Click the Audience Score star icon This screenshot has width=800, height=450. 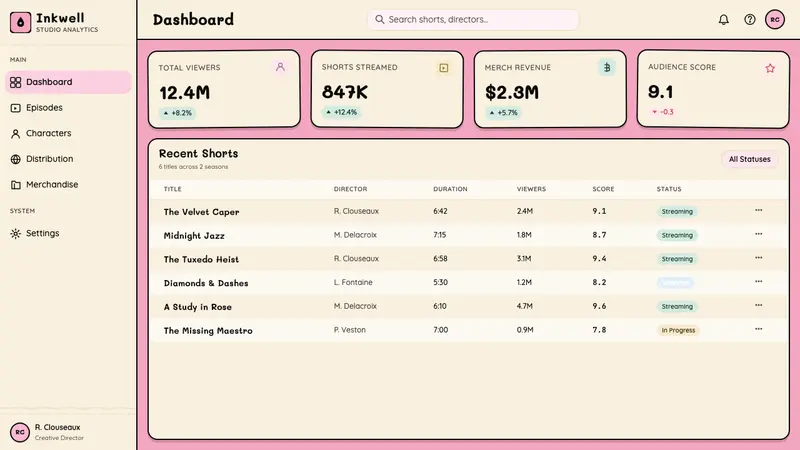770,68
